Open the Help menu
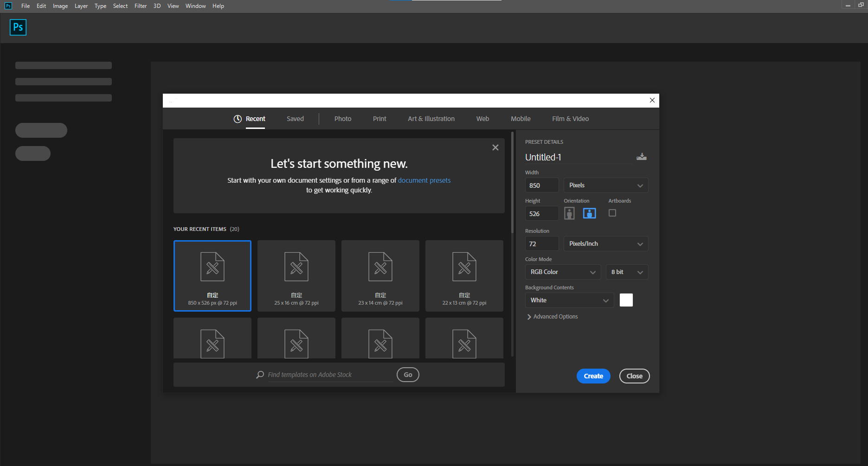This screenshot has width=868, height=466. [x=218, y=6]
